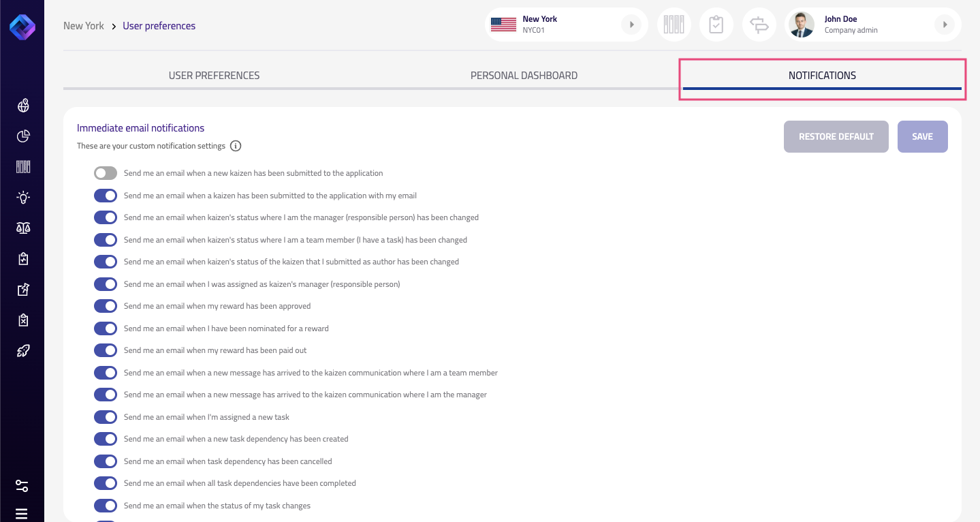Expand the New York NYC01 location selector

[x=631, y=25]
